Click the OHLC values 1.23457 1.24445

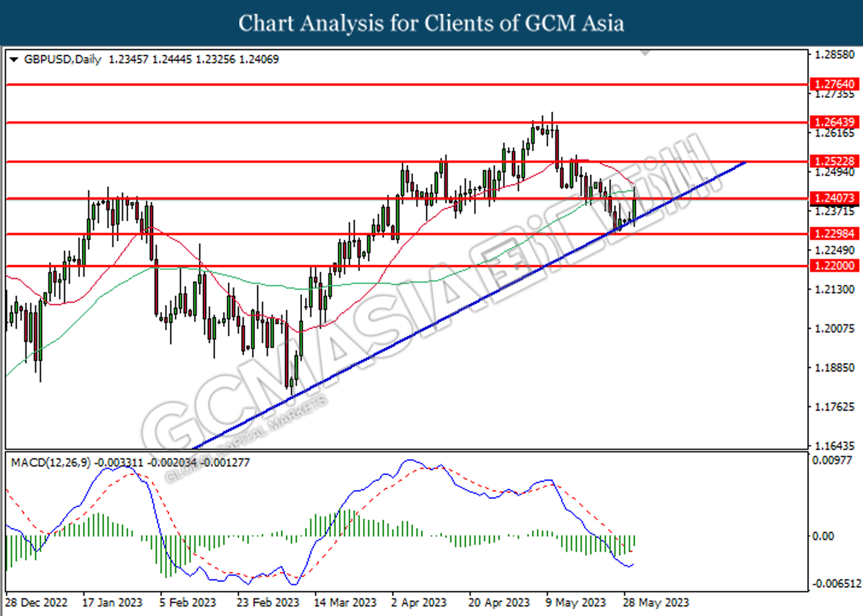(x=150, y=59)
